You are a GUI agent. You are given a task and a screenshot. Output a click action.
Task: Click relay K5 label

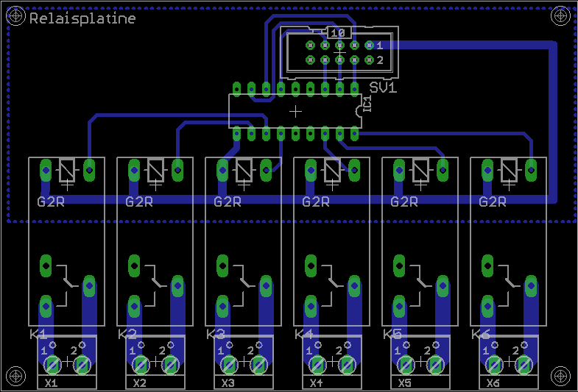392,334
